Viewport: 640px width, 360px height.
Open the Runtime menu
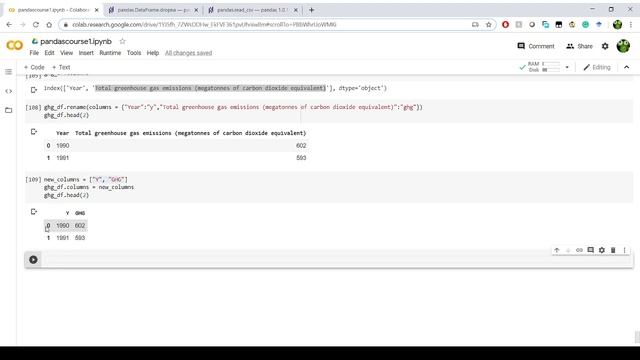(x=110, y=53)
